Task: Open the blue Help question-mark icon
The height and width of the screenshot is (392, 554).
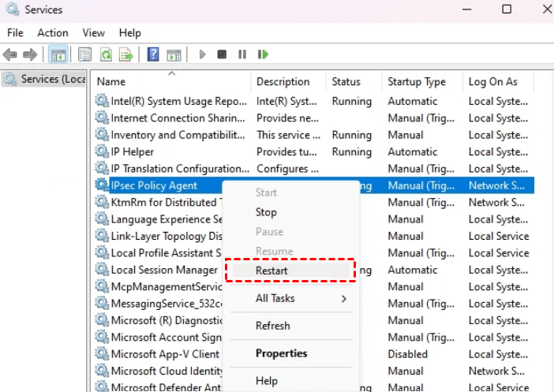Action: pos(153,54)
